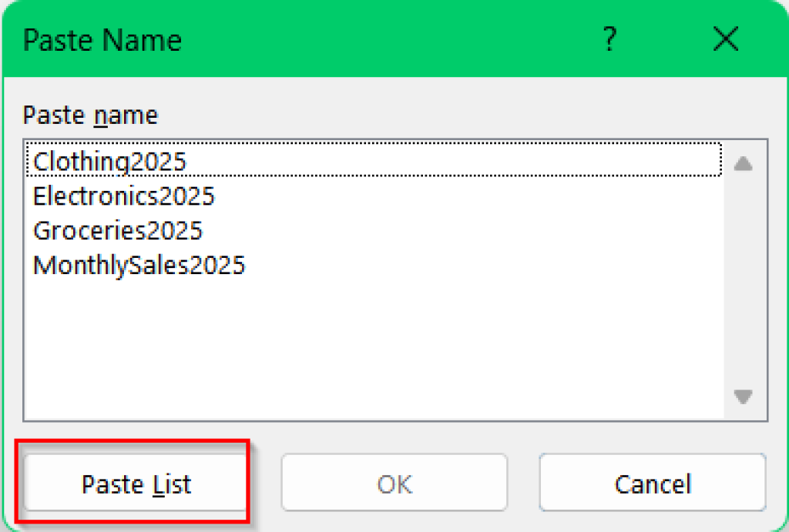Click the question mark for dialog help
The image size is (789, 532).
(609, 40)
